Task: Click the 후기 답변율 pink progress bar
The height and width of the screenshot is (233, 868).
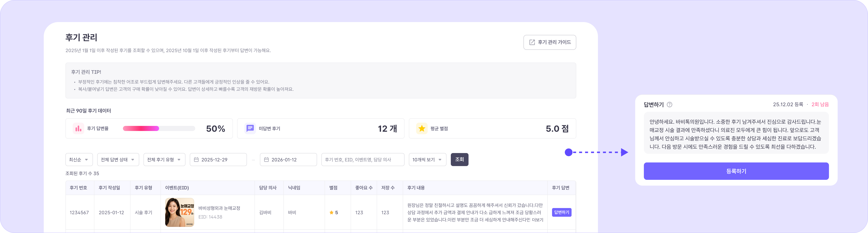Action: point(159,128)
